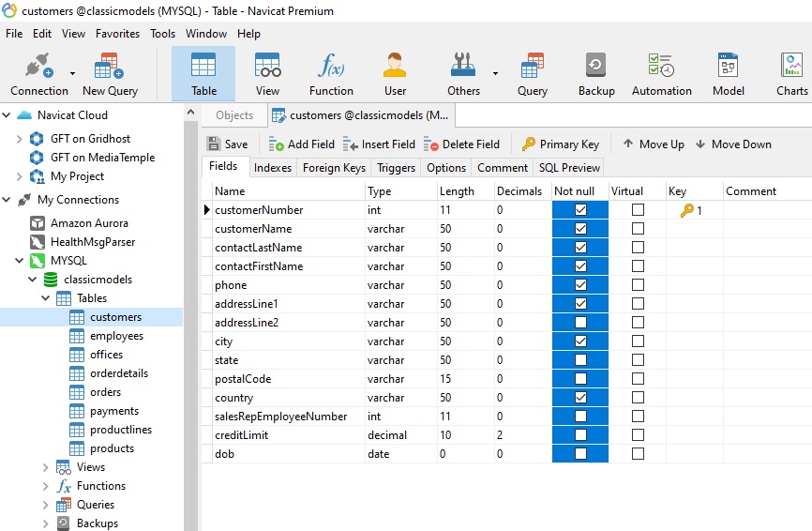The height and width of the screenshot is (531, 812).
Task: Collapse the Tables tree node
Action: click(x=46, y=298)
